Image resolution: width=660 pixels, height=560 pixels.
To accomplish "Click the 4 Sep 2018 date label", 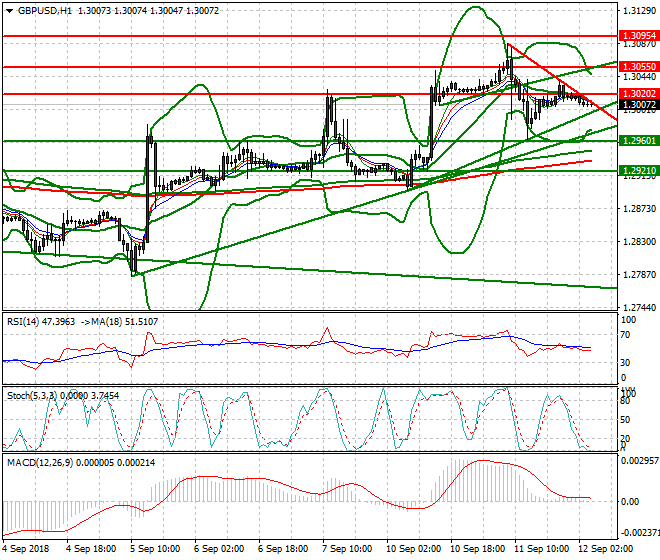I will 25,549.
